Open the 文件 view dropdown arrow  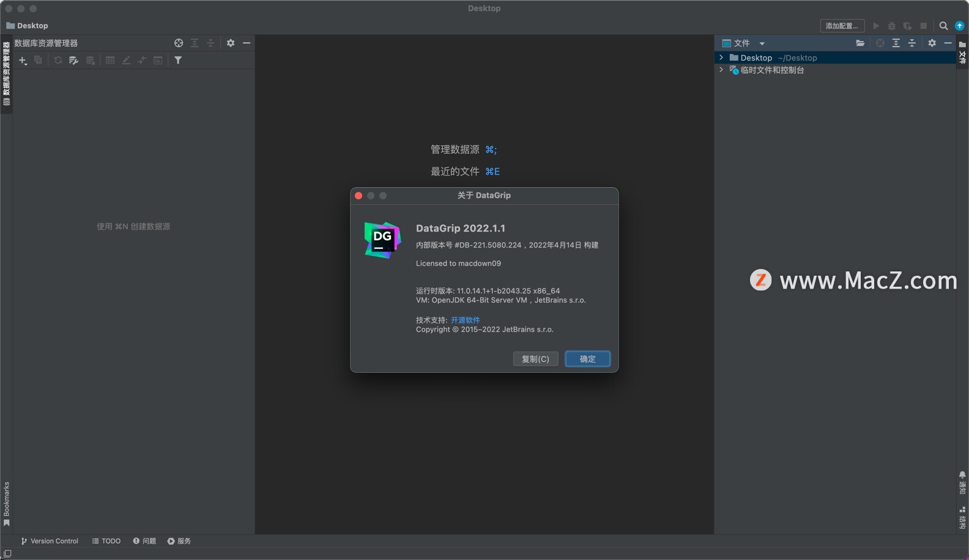pyautogui.click(x=762, y=43)
